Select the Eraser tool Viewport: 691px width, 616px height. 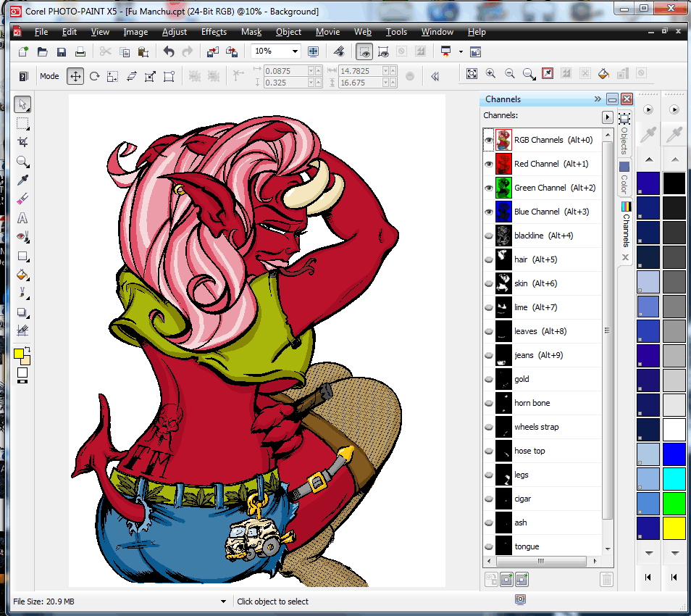(x=22, y=199)
